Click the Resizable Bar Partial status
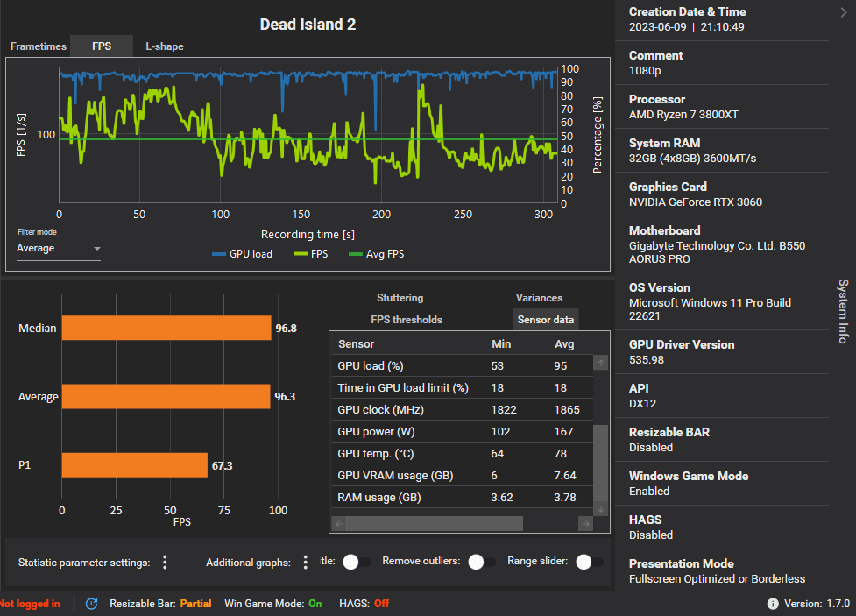 coord(195,604)
